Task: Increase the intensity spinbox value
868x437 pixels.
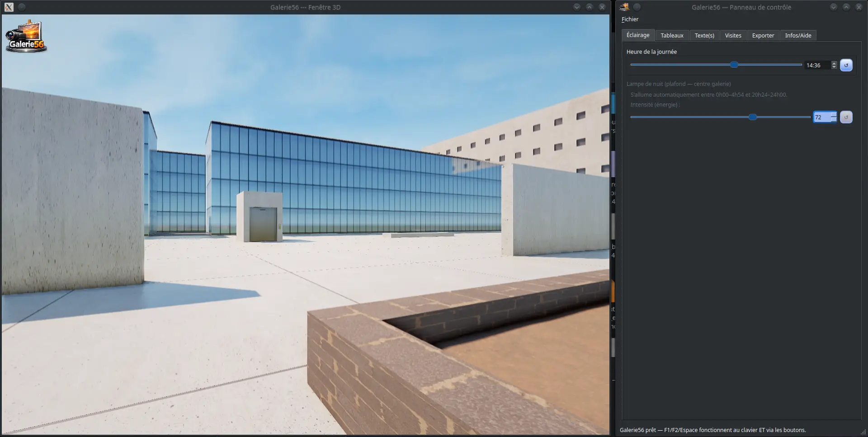Action: point(834,115)
